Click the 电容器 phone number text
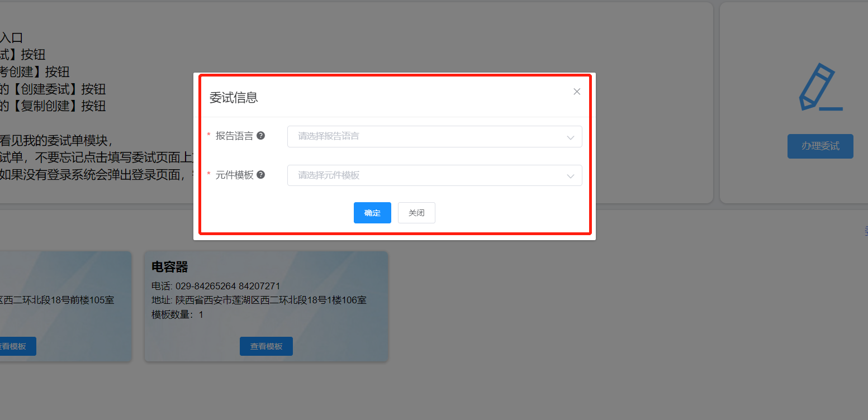Screen dimensions: 868x420 pyautogui.click(x=216, y=286)
